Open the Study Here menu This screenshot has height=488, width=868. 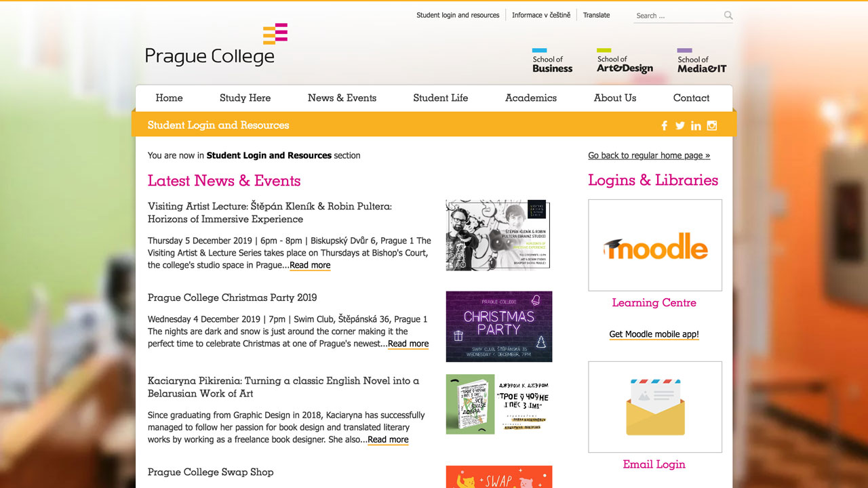tap(245, 98)
